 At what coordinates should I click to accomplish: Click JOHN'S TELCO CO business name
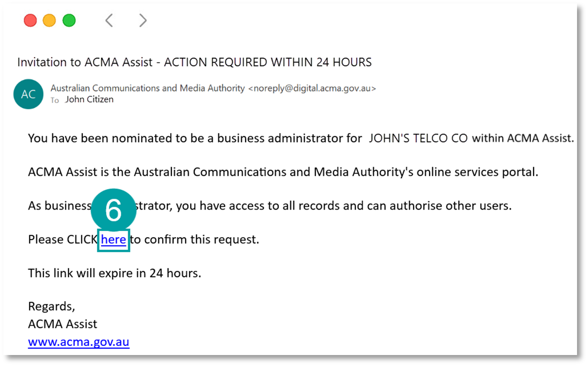click(417, 138)
